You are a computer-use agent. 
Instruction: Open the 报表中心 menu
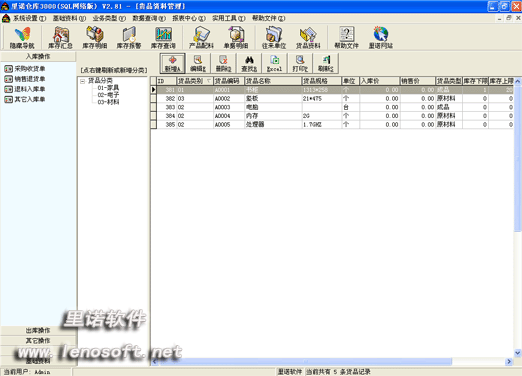click(189, 18)
